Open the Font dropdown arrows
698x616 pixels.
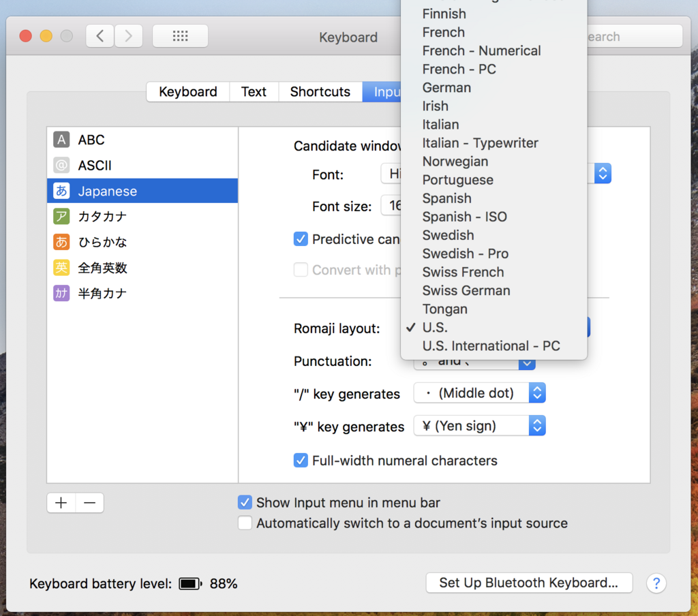[x=603, y=174]
